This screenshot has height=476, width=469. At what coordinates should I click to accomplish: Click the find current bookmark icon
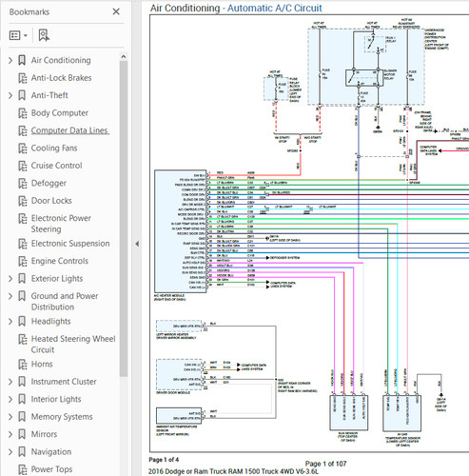click(x=44, y=35)
